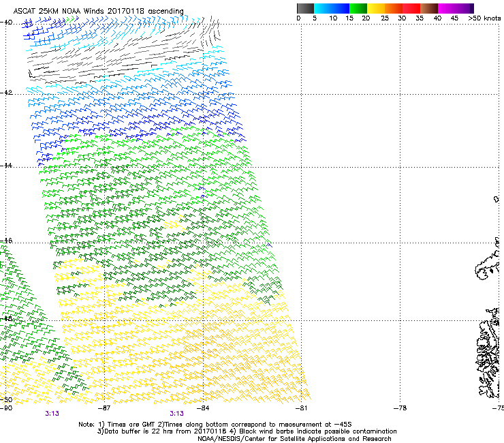Click the cyan-blue 5-15 knots legend segment
The width and height of the screenshot is (504, 443).
(332, 8)
